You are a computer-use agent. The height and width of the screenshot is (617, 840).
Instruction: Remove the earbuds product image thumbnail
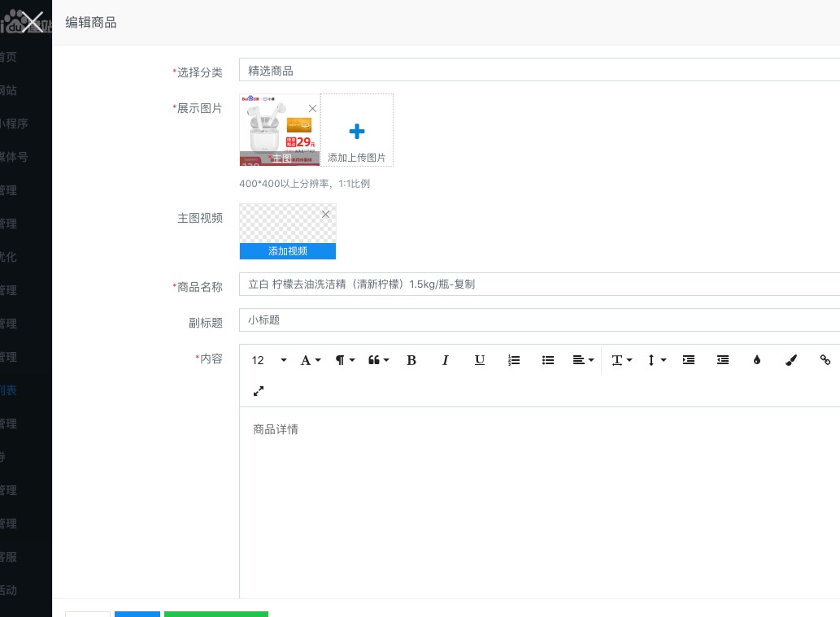(x=312, y=108)
